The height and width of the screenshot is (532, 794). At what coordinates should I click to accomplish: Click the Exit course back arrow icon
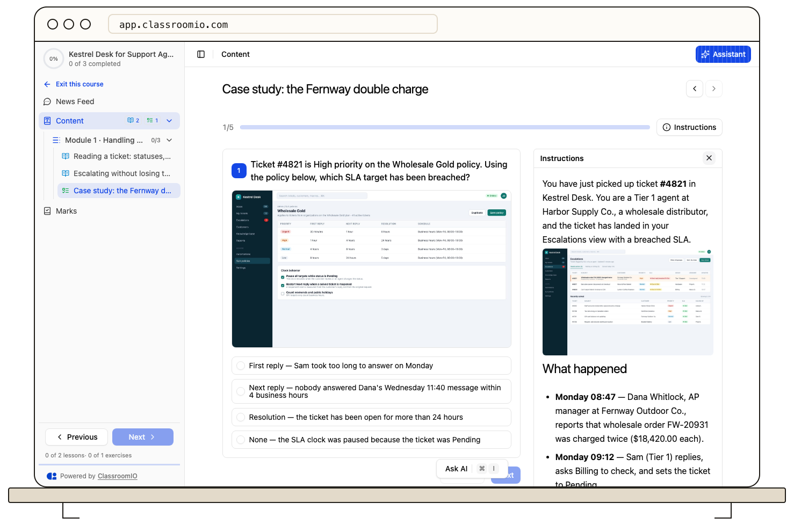click(47, 84)
